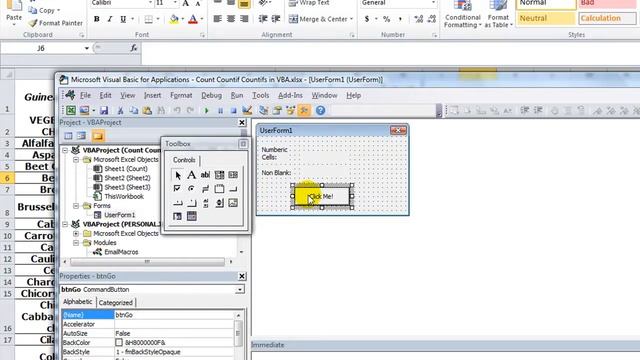Apply the Calculation cell style

(607, 18)
